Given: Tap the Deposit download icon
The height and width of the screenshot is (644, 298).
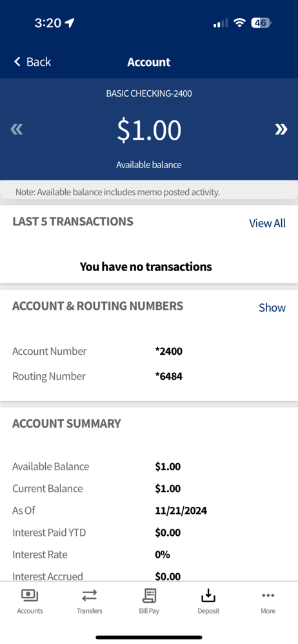Looking at the screenshot, I should click(x=208, y=595).
